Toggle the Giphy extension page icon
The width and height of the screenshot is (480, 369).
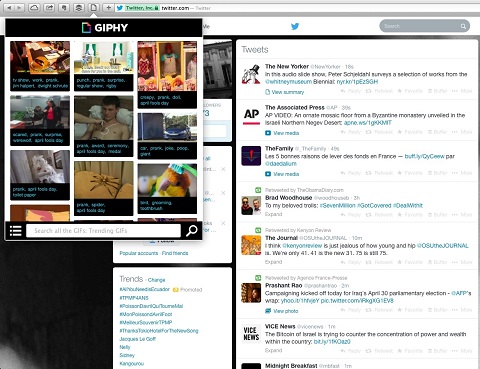point(94,8)
